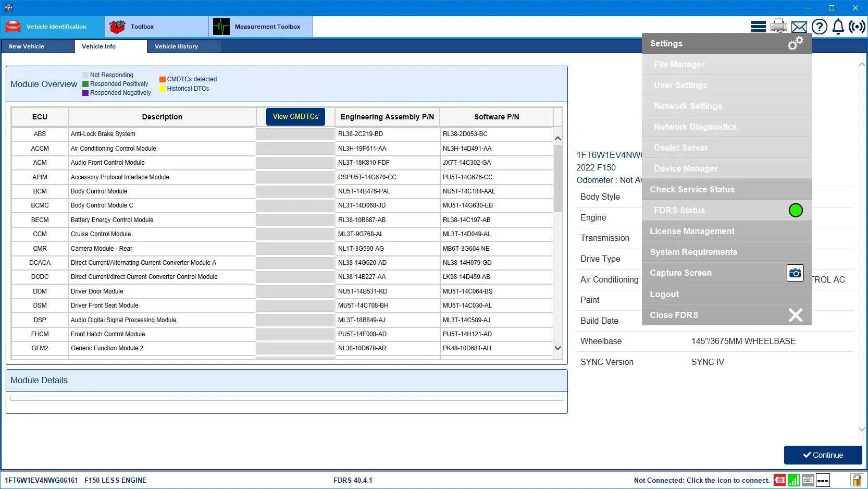Click the application icon in title bar
The image size is (868, 489).
(9, 8)
